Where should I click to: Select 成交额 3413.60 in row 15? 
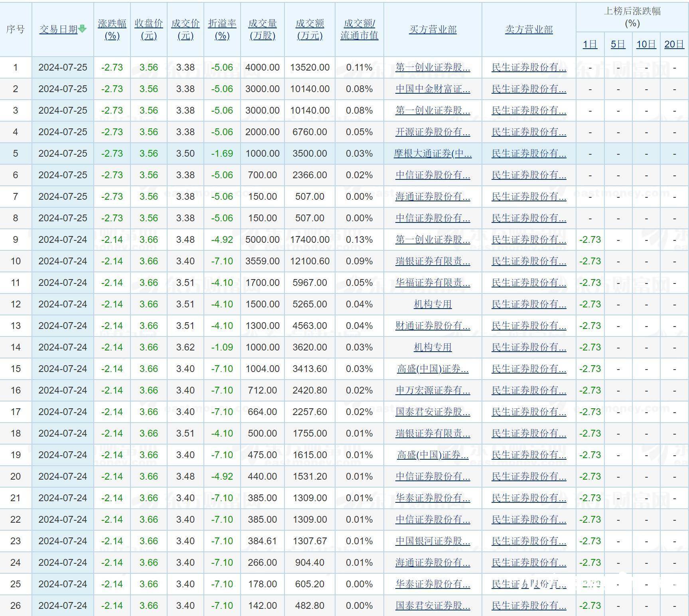click(310, 369)
